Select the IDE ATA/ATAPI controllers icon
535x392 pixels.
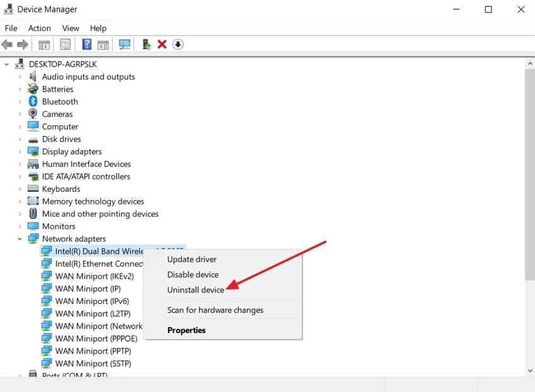33,177
